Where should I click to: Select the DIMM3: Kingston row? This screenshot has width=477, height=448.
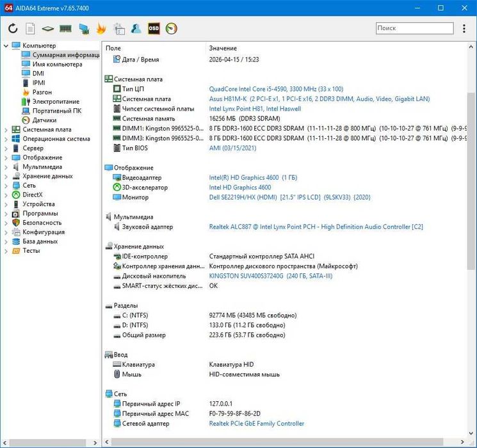coord(286,138)
